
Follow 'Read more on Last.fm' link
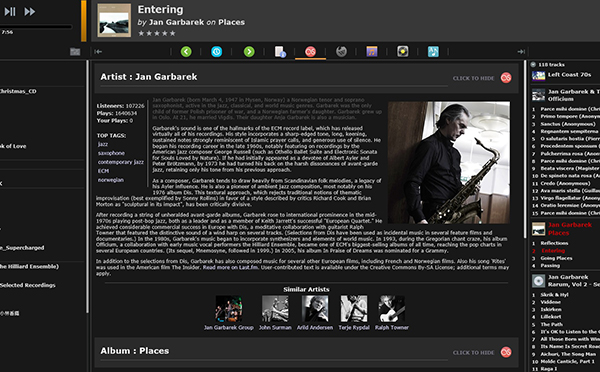coord(230,267)
